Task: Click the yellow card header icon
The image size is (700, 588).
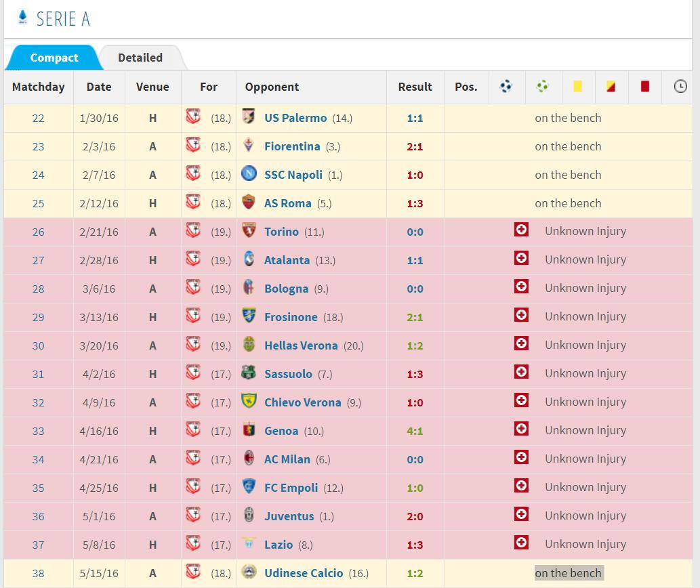Action: coord(577,86)
